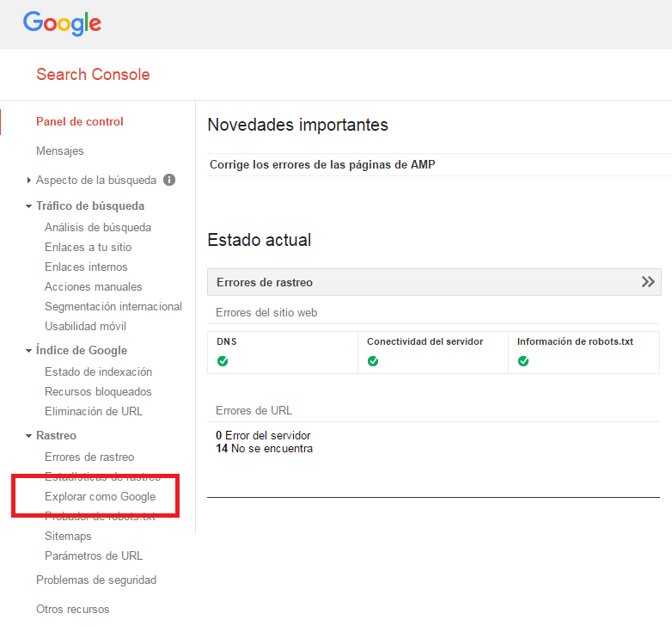Screen dimensions: 672x626
Task: Click Índice de Google heading
Action: (82, 350)
